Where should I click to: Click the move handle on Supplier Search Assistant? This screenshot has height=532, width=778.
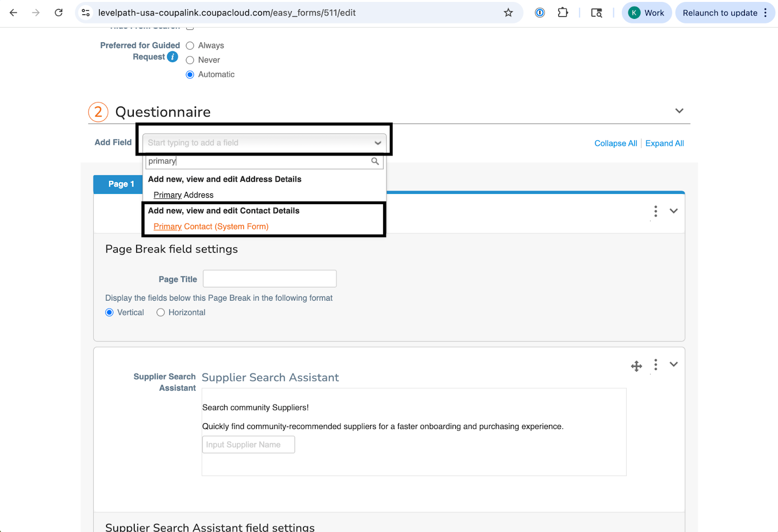pos(637,366)
